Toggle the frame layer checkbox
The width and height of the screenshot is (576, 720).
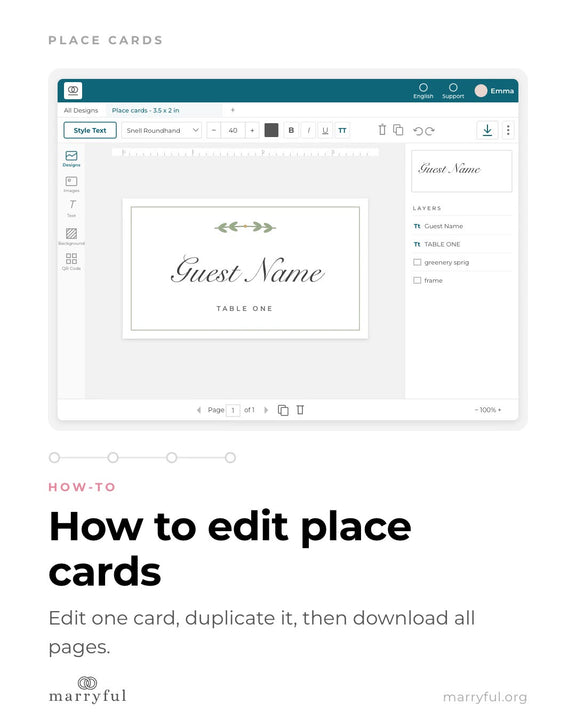coord(417,280)
